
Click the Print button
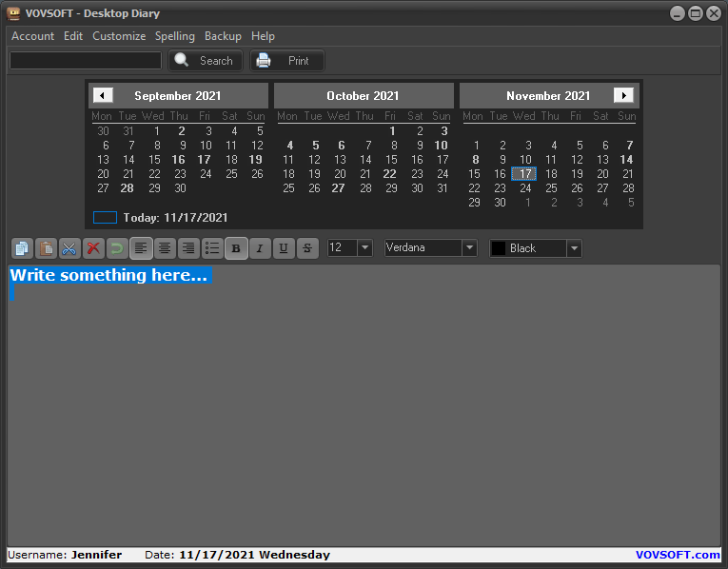[287, 61]
